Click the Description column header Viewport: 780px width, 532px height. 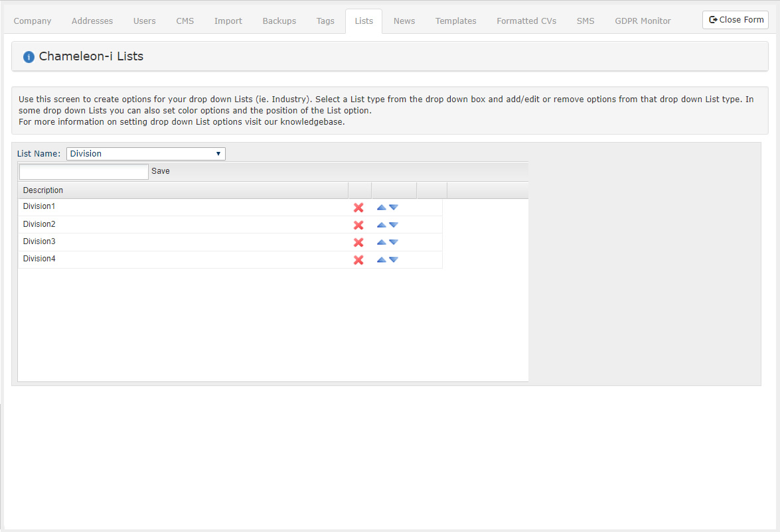coord(183,190)
